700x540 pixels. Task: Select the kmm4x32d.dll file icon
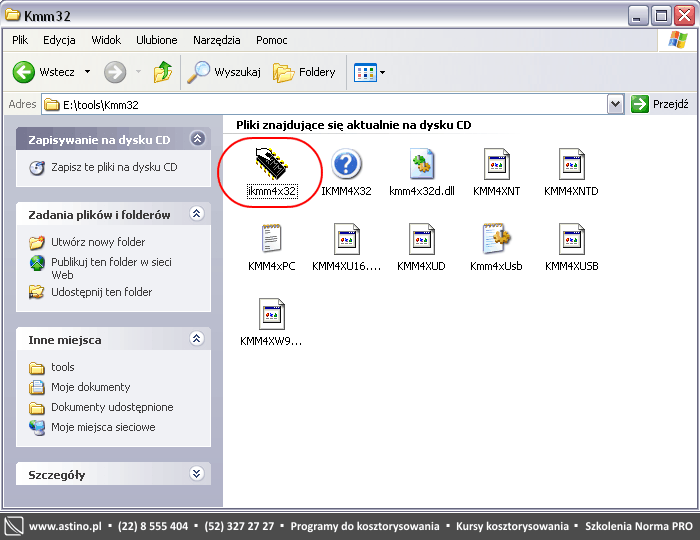coord(421,164)
